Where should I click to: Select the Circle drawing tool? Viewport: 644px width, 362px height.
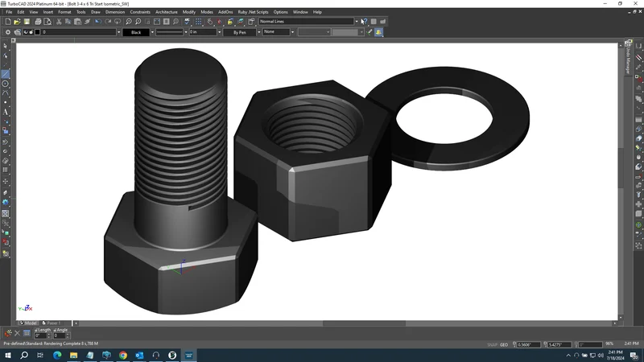coord(6,84)
